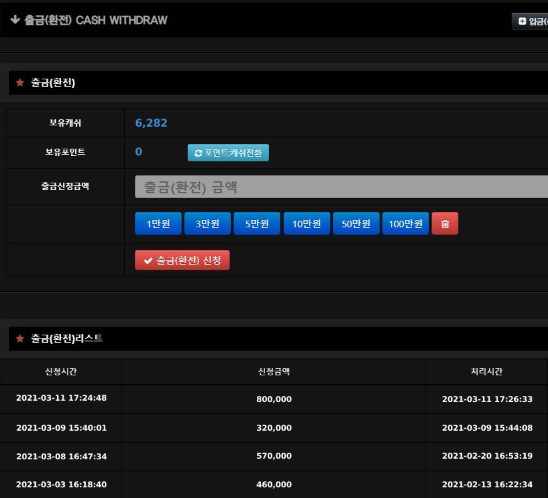Add 1만원 to withdrawal amount

click(158, 223)
